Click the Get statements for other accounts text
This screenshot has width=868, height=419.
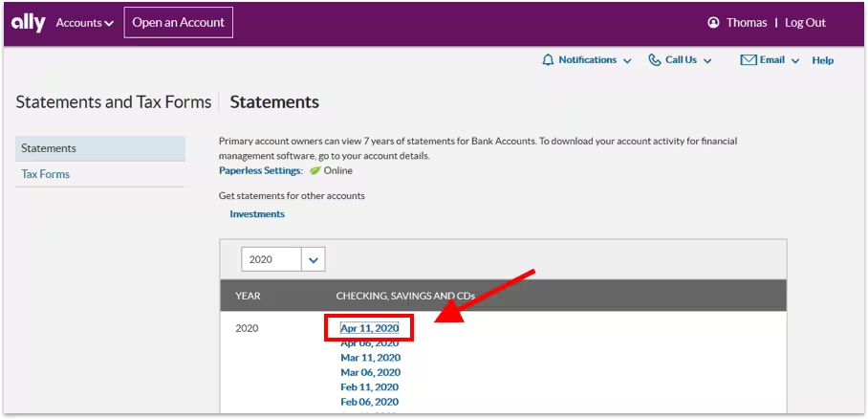point(292,196)
